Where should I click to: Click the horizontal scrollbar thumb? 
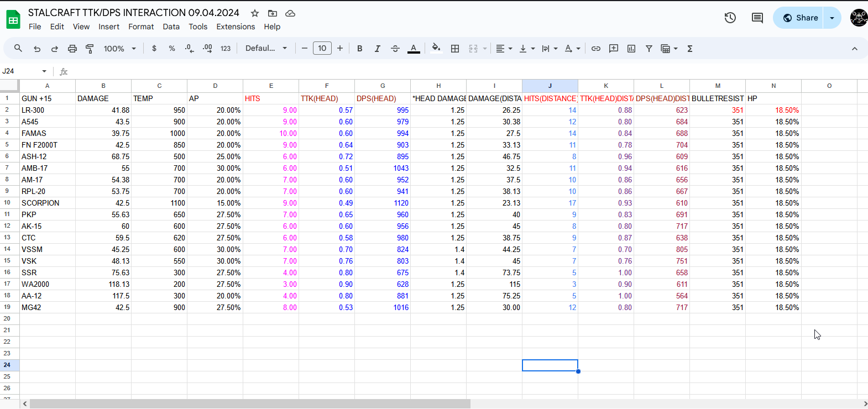click(x=250, y=404)
